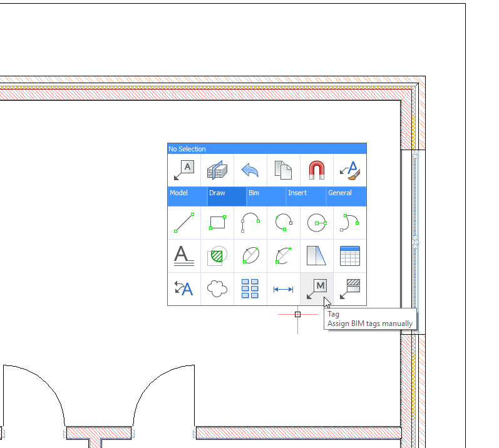Click the Revision Cloud icon
The image size is (499, 448).
pyautogui.click(x=217, y=289)
